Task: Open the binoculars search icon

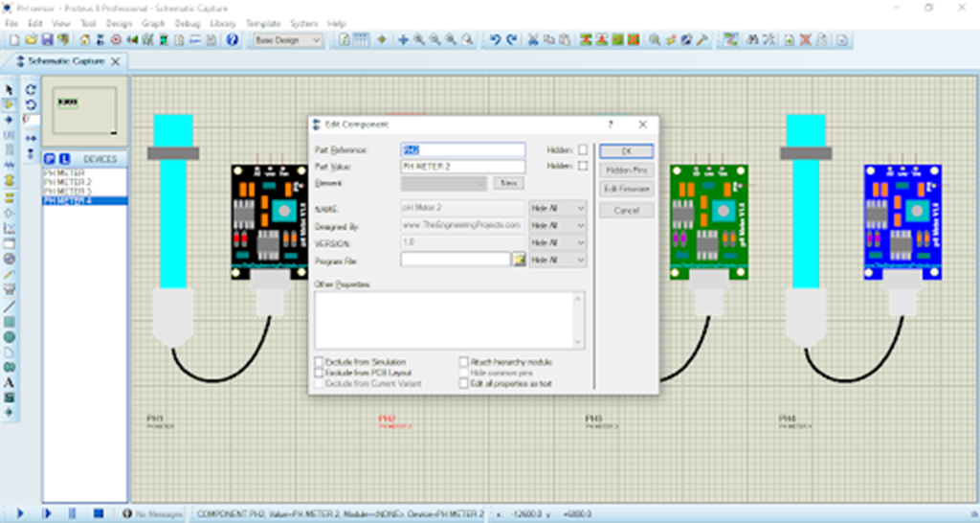Action: click(753, 40)
